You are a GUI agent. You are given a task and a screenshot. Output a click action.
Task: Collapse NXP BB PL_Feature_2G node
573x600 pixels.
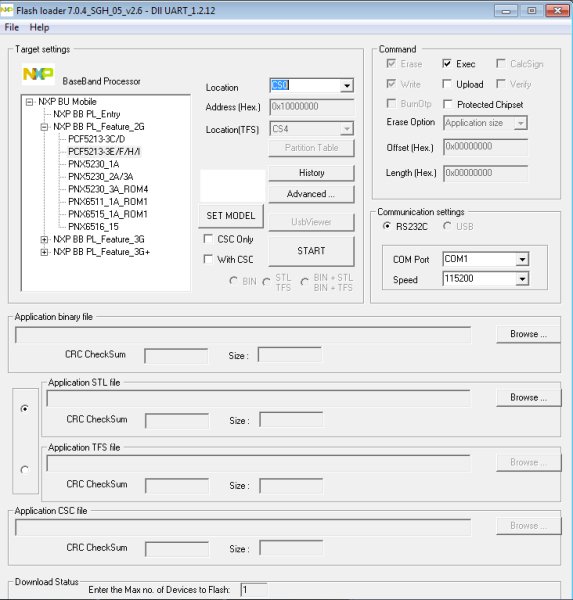[44, 127]
